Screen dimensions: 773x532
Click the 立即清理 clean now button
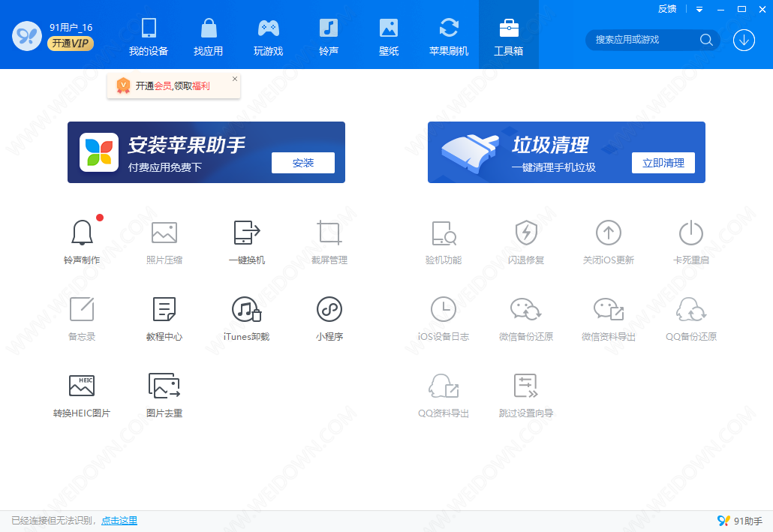click(663, 163)
